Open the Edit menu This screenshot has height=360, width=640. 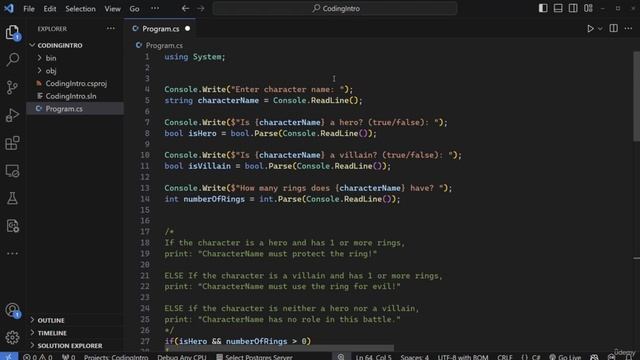tap(50, 9)
